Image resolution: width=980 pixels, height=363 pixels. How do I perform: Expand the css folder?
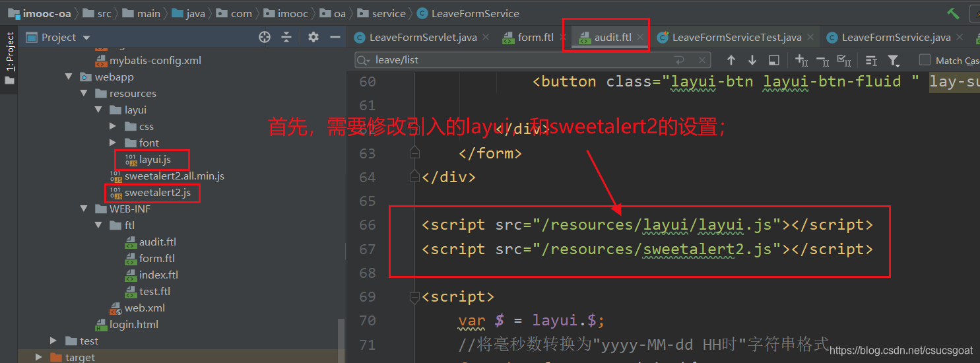pyautogui.click(x=113, y=126)
